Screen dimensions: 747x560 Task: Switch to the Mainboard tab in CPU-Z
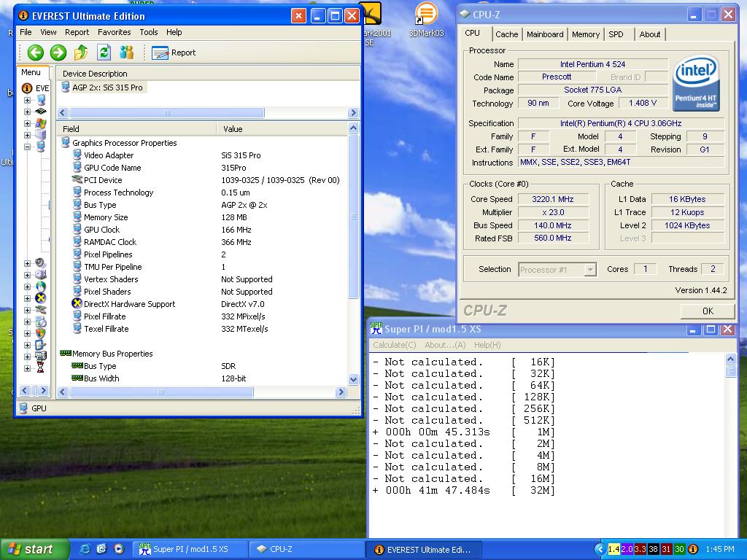coord(545,34)
